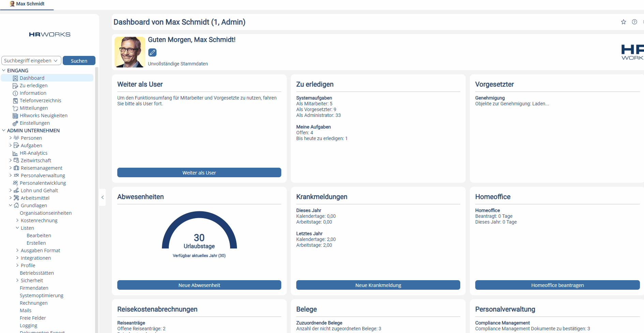Click the Neue Krankmeldung button
This screenshot has width=644, height=333.
[378, 285]
